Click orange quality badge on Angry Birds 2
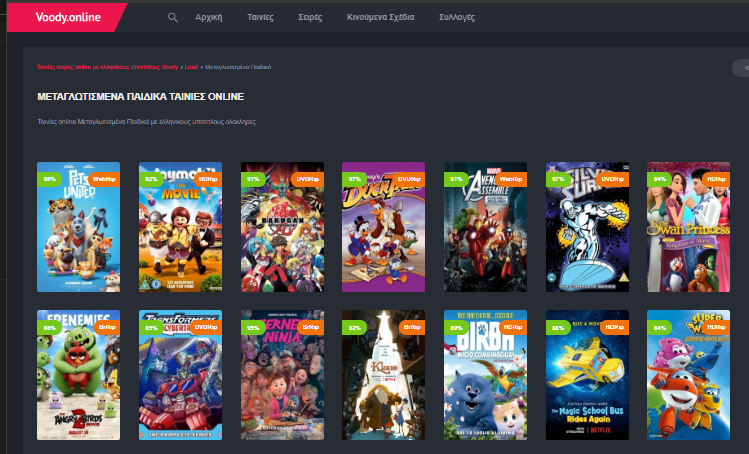The width and height of the screenshot is (749, 454). coord(107,327)
